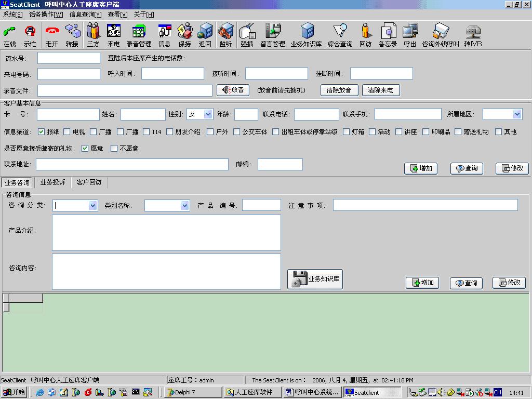Image resolution: width=532 pixels, height=399 pixels.
Task: Open 录音管理 recording management icon
Action: [x=139, y=35]
